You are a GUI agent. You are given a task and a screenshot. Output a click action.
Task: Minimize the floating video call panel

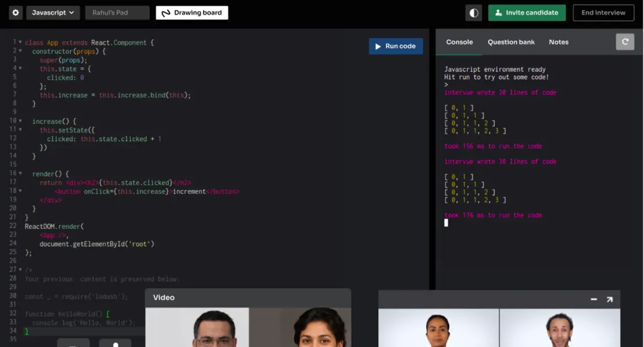click(x=594, y=300)
